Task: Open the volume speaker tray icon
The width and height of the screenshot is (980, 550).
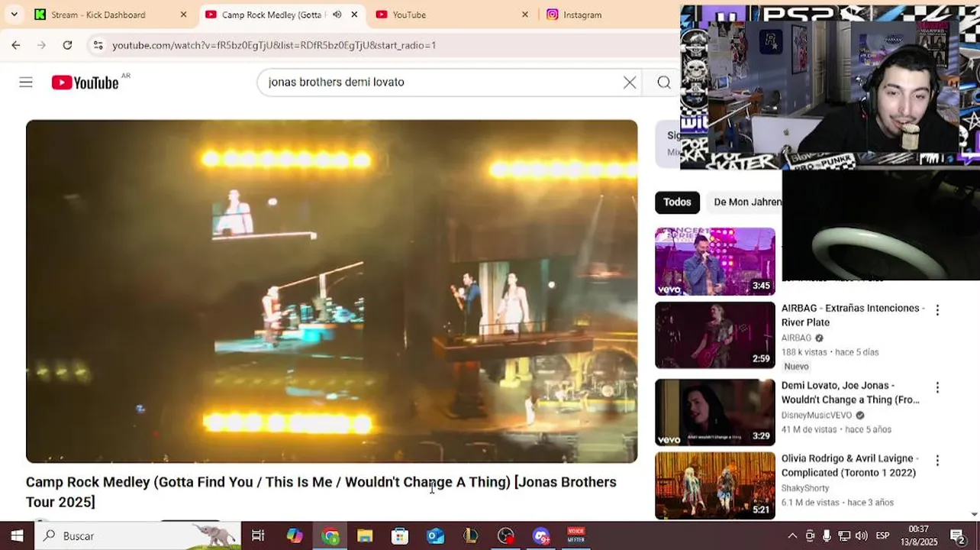Action: coord(861,535)
